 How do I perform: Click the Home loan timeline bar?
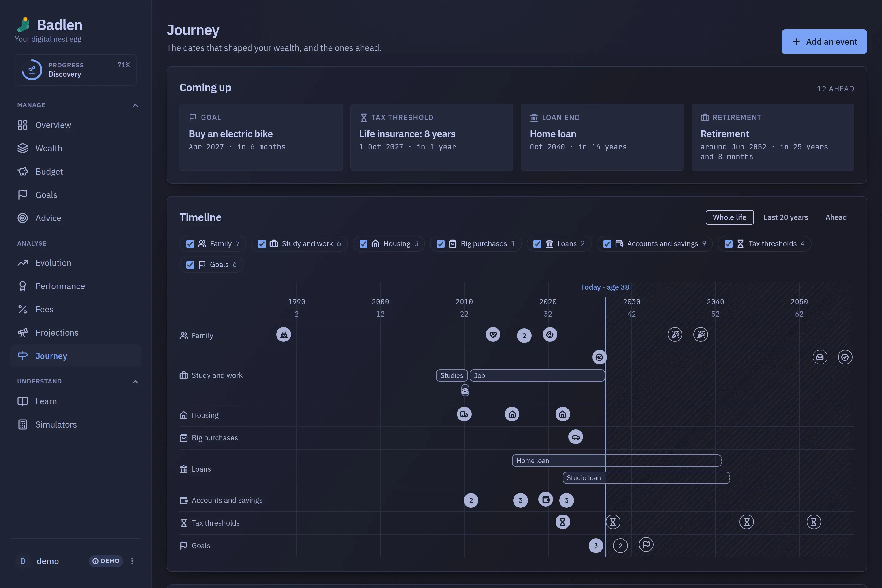tap(616, 461)
